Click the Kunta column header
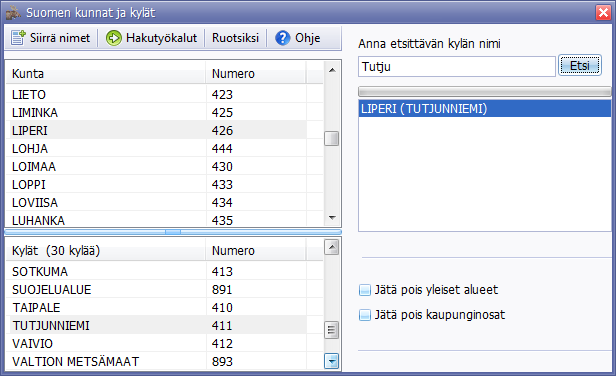 106,73
